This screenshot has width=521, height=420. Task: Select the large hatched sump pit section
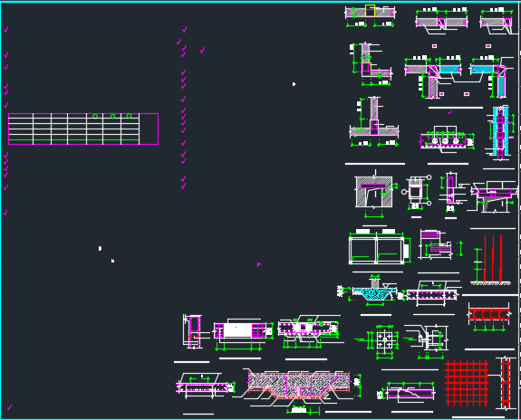299,385
